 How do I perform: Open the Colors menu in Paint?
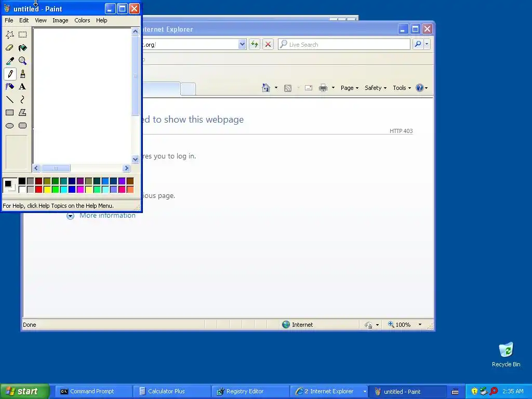point(82,20)
